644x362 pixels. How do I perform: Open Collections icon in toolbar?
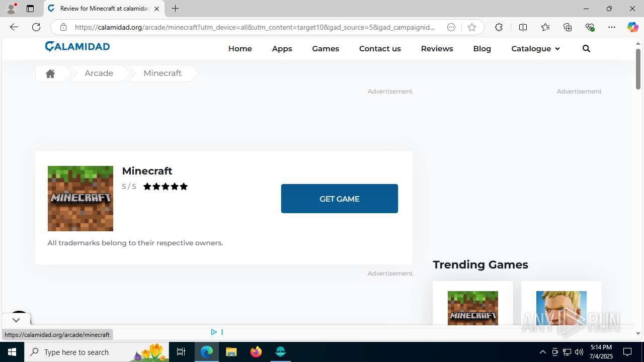[x=568, y=27]
